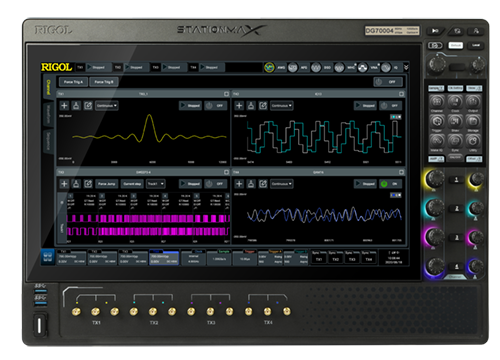Viewport: 500px width, 360px height.
Task: Click the plus icon in TX4 panel
Action: 239,184
